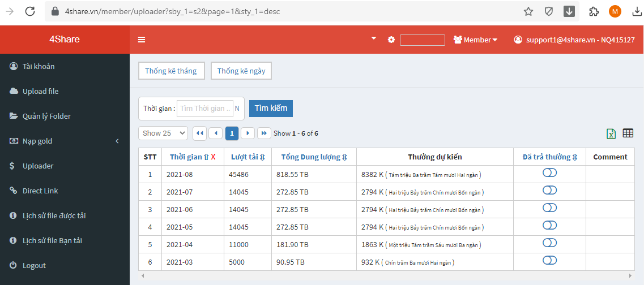644x285 pixels.
Task: Select Direct Link from the sidebar
Action: click(40, 191)
